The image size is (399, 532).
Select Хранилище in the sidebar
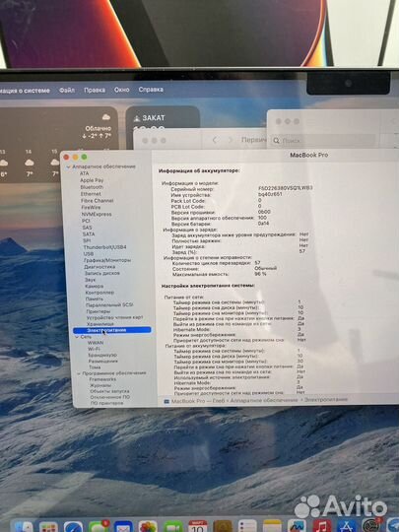(100, 324)
